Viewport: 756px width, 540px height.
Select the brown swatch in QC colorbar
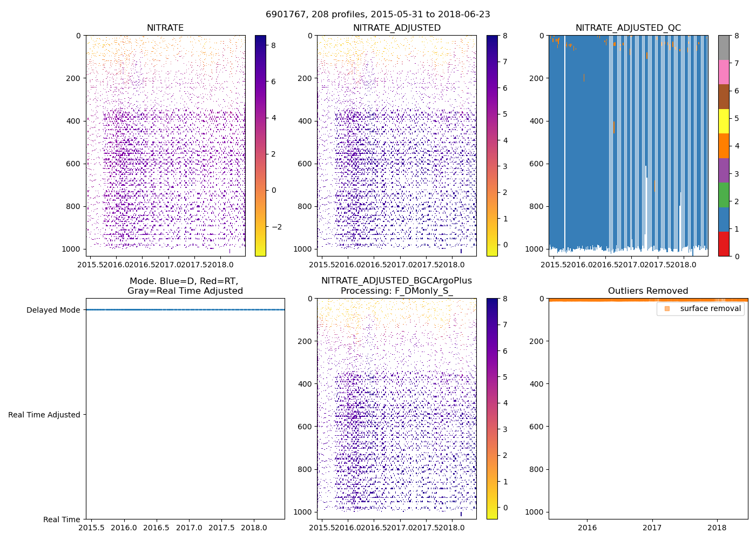coord(724,97)
